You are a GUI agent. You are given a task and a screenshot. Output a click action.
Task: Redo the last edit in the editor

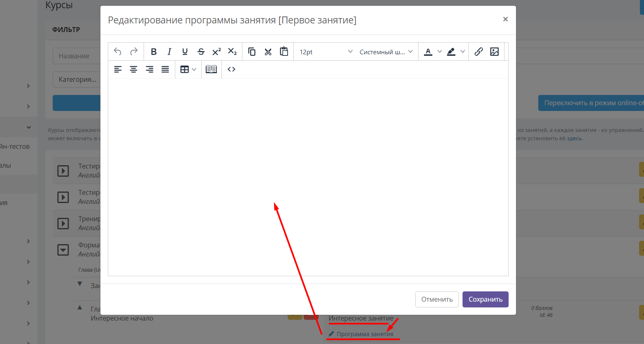coord(134,51)
